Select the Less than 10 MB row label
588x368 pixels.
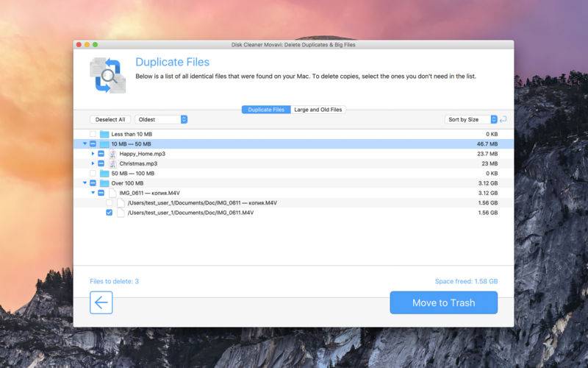pyautogui.click(x=132, y=134)
